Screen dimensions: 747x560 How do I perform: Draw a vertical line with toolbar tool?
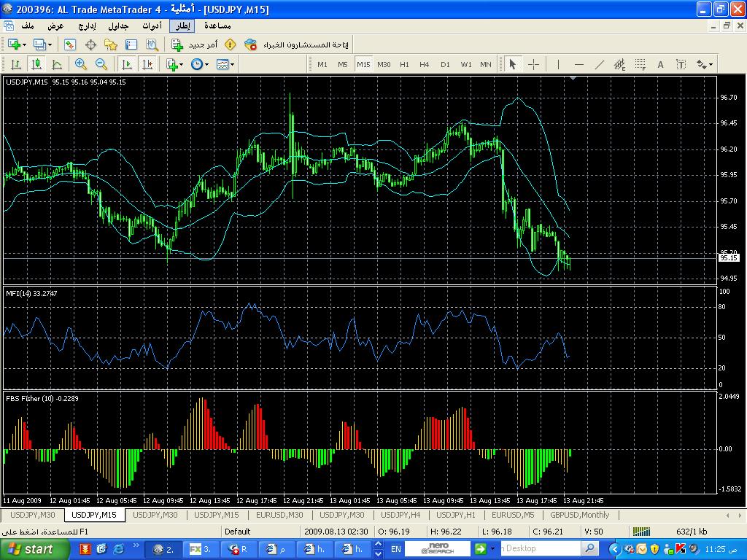click(x=558, y=64)
